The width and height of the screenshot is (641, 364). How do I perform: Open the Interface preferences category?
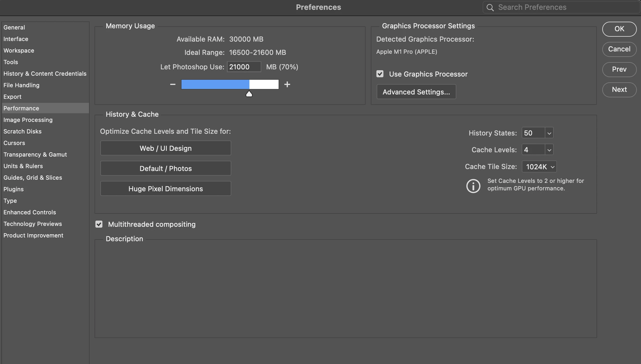coord(16,39)
